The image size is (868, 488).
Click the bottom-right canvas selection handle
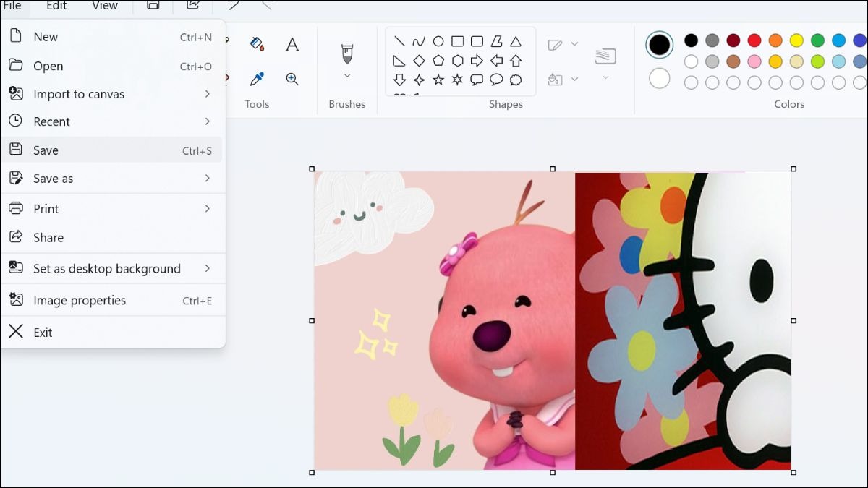(793, 472)
